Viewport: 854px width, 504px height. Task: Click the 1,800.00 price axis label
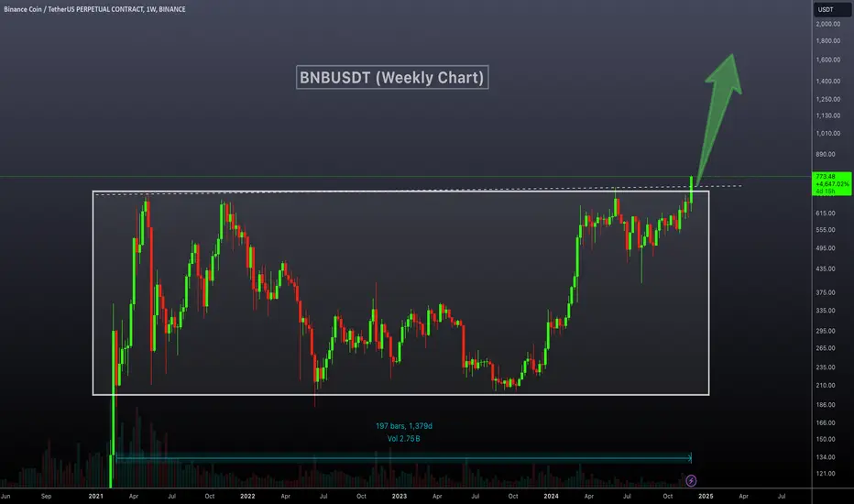click(827, 41)
